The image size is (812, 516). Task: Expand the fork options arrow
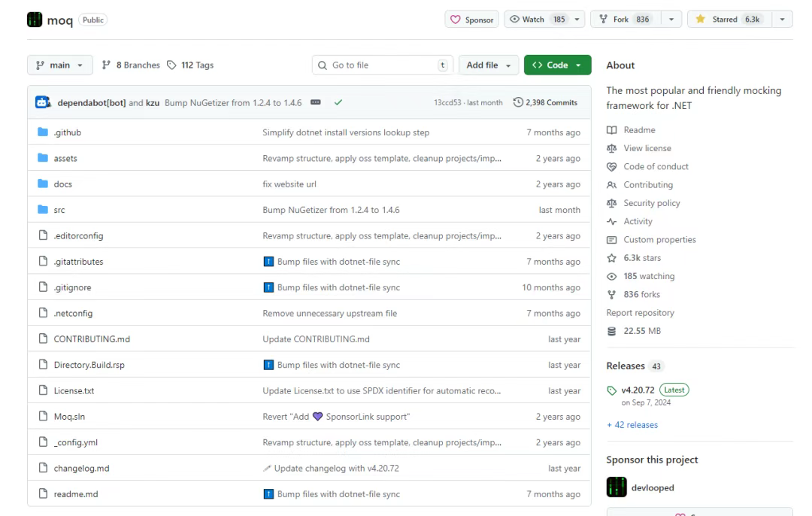(x=671, y=20)
